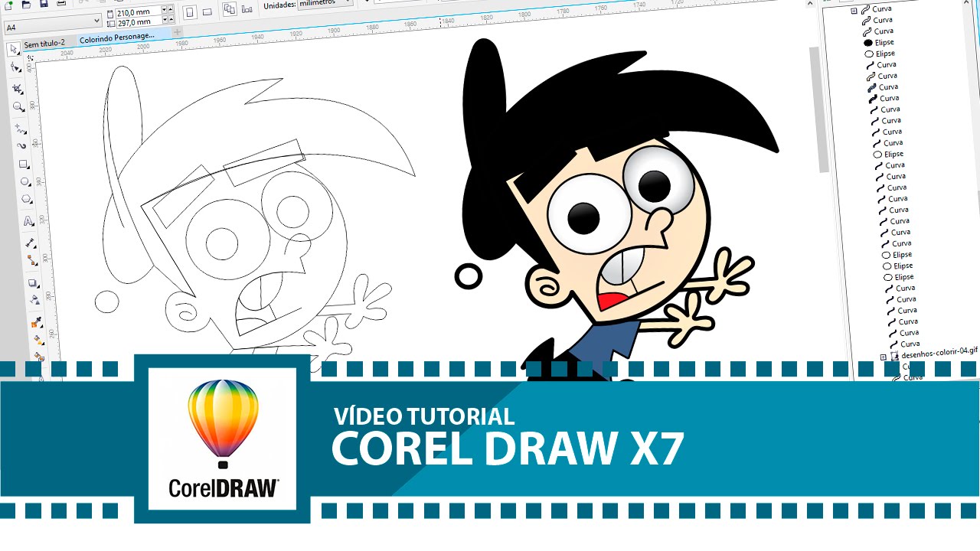Select the Rectangle tool

point(24,164)
